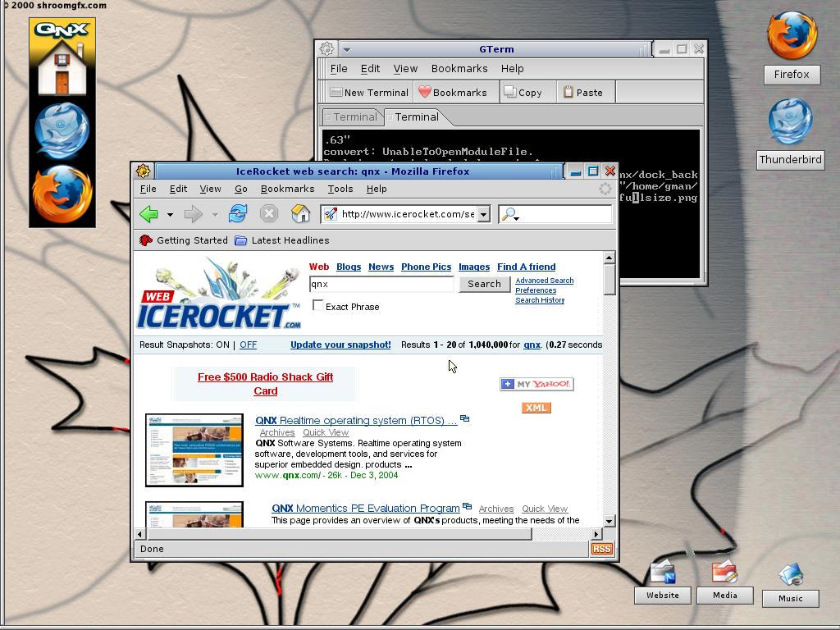
Task: Open the Help menu in GTerm
Action: tap(512, 69)
